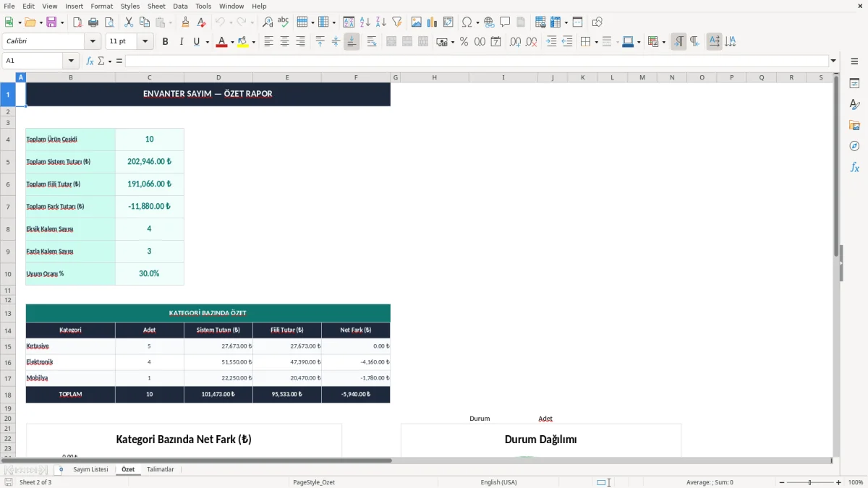
Task: Open the 11 pt font size dropdown
Action: click(145, 42)
